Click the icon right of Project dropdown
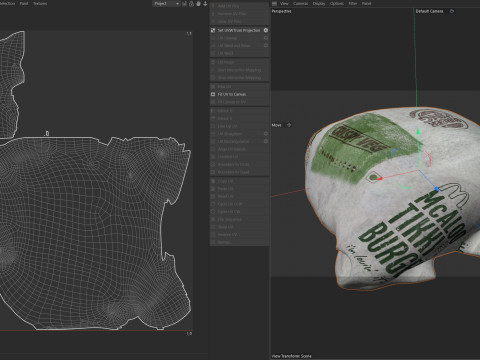Screen dimensions: 480x360 coord(184,4)
